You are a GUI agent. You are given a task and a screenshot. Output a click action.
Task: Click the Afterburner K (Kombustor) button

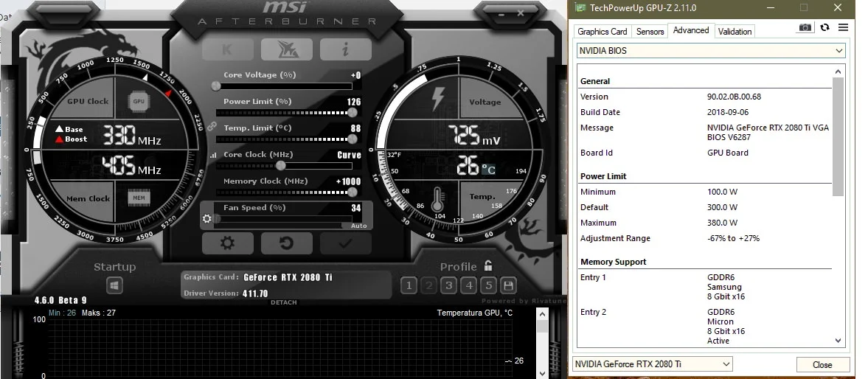[228, 49]
